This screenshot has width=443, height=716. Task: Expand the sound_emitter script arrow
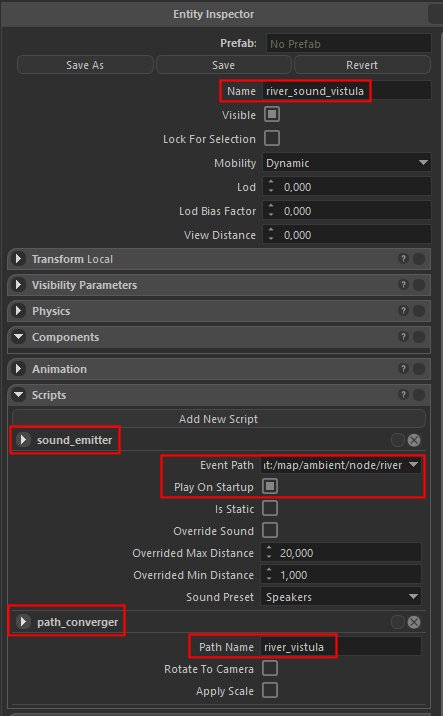point(23,440)
